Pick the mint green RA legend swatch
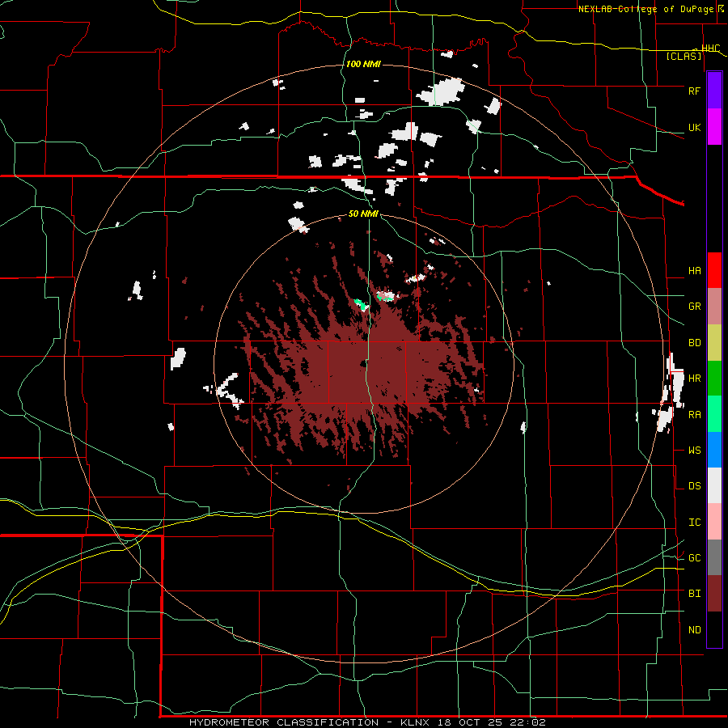The width and height of the screenshot is (728, 728). [x=714, y=414]
